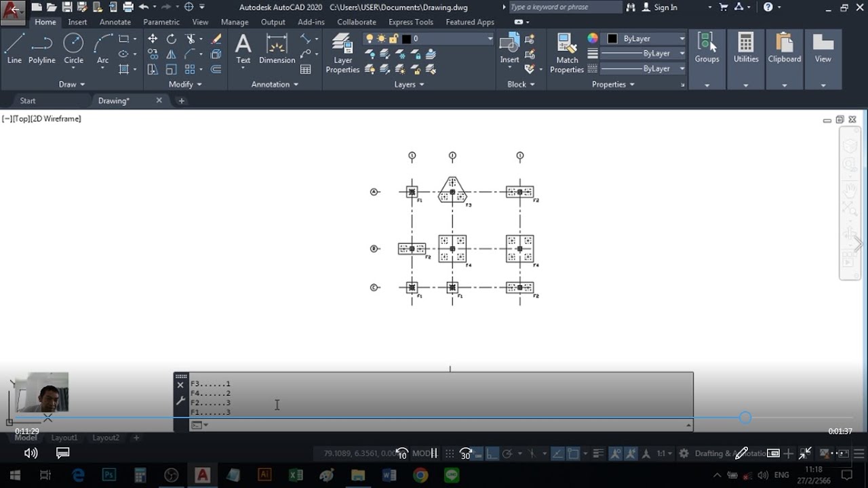Click the Stretch tool icon

tap(153, 69)
